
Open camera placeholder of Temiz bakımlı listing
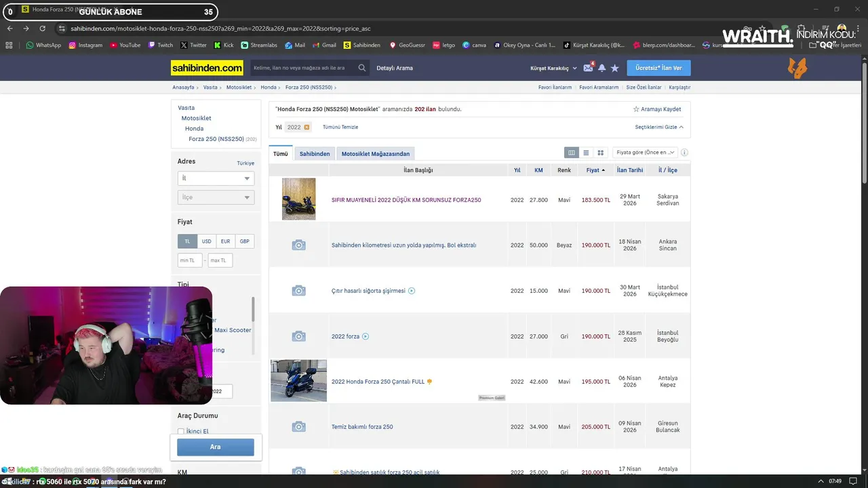tap(298, 426)
